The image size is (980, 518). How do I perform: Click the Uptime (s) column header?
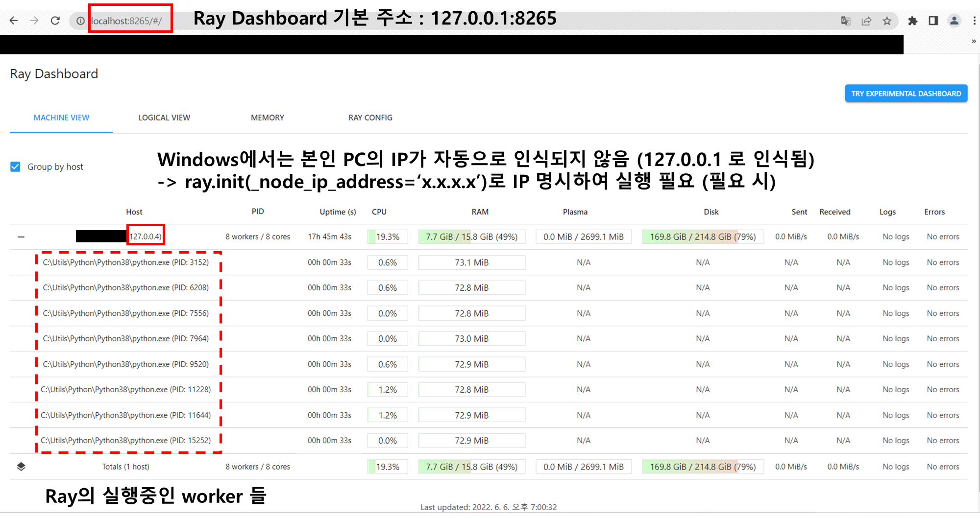point(338,212)
